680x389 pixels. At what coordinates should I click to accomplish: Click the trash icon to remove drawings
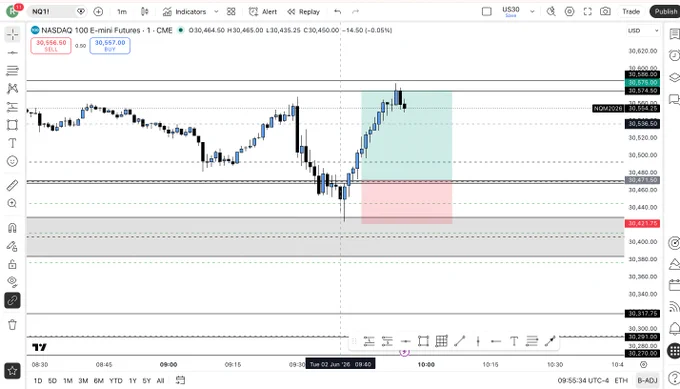(12, 324)
